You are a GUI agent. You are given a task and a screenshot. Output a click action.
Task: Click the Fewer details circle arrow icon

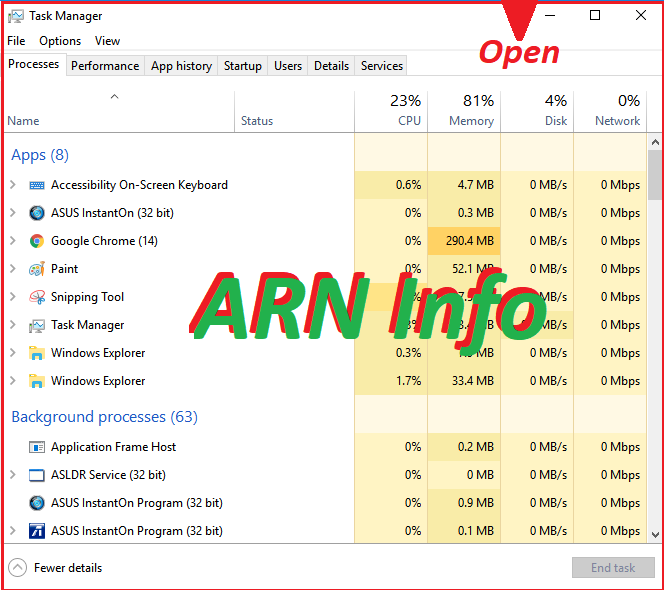click(17, 568)
